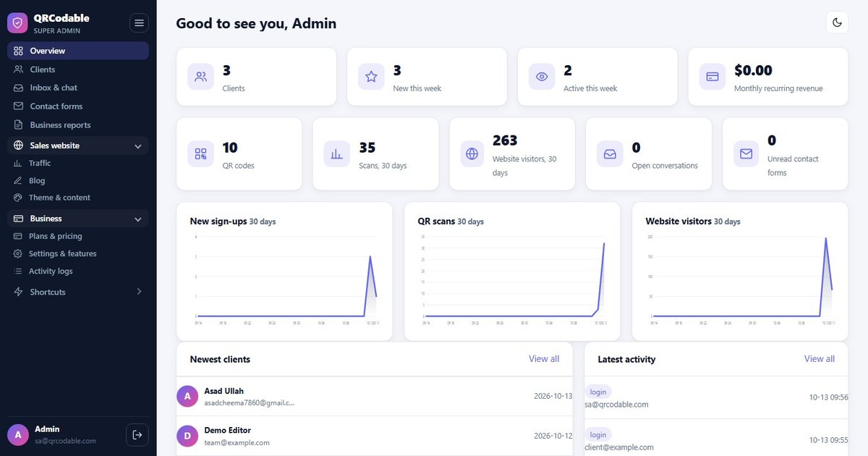Open Traffic via its sidebar chart icon

(18, 164)
